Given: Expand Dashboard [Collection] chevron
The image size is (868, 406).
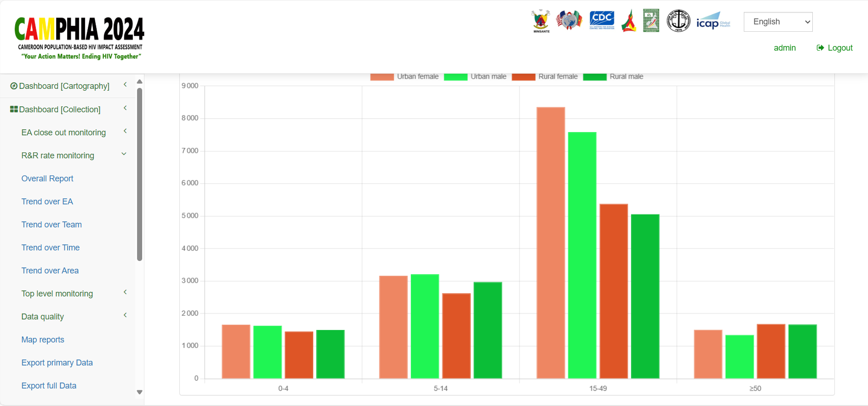Looking at the screenshot, I should click(x=125, y=108).
